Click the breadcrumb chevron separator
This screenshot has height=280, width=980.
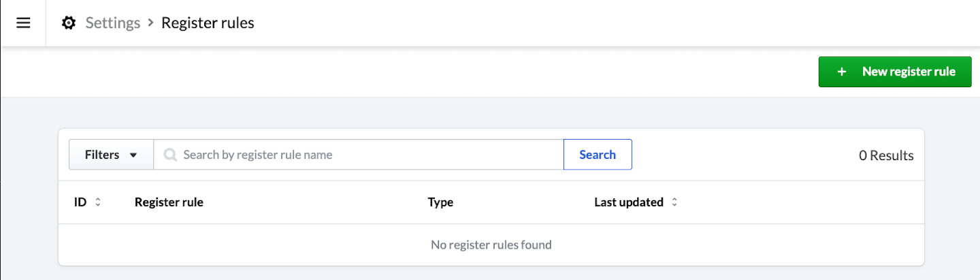(150, 23)
